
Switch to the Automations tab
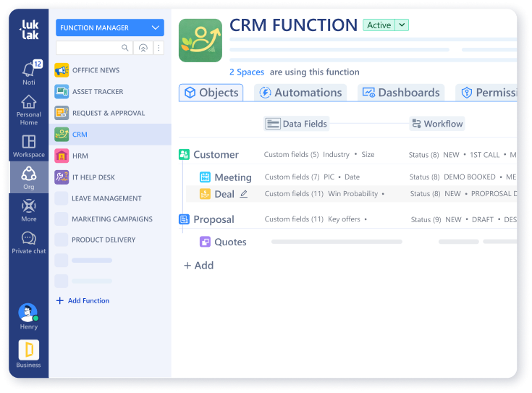click(300, 93)
